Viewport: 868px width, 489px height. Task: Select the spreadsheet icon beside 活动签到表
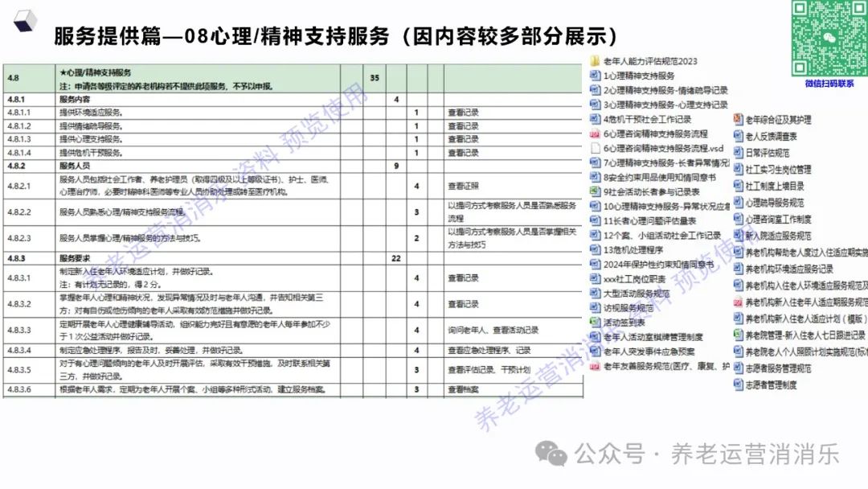coord(595,322)
